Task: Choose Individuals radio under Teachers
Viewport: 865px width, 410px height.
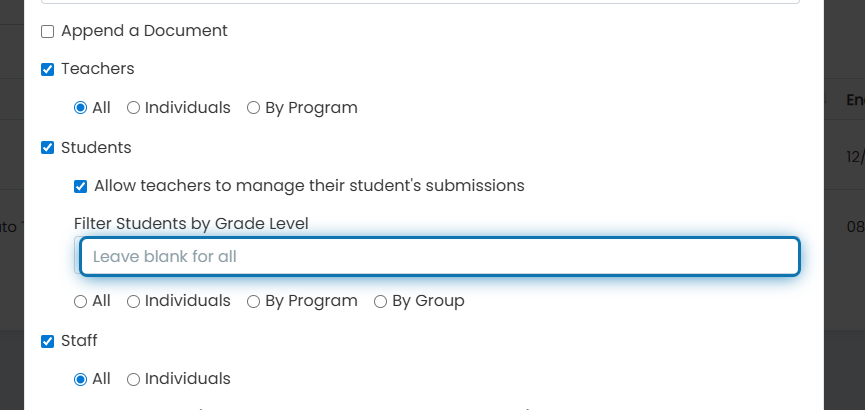Action: 134,108
